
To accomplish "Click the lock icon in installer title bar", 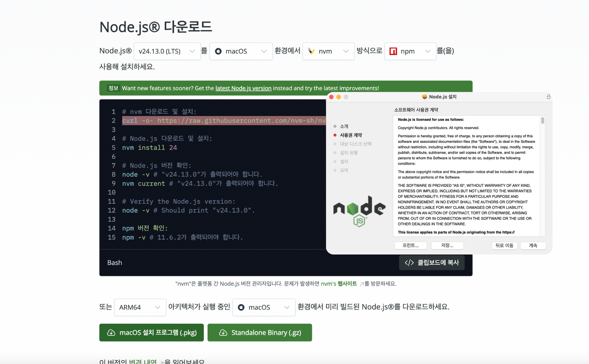I will [x=548, y=97].
